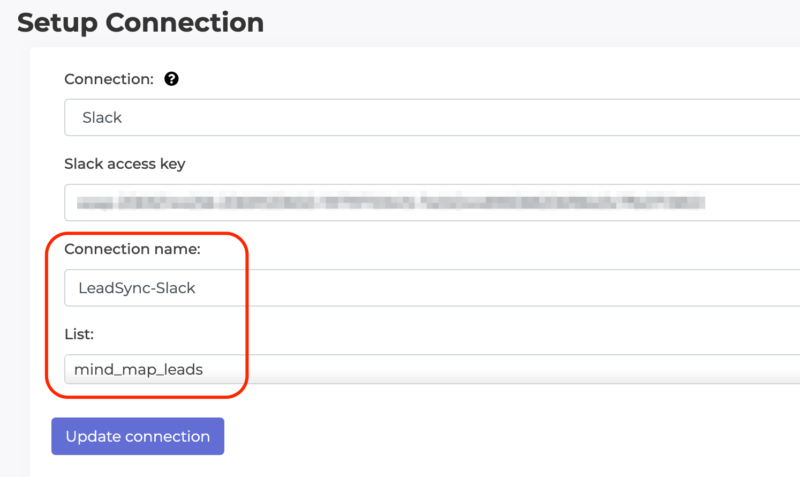The width and height of the screenshot is (800, 477).
Task: Click the help question mark icon
Action: coord(171,79)
